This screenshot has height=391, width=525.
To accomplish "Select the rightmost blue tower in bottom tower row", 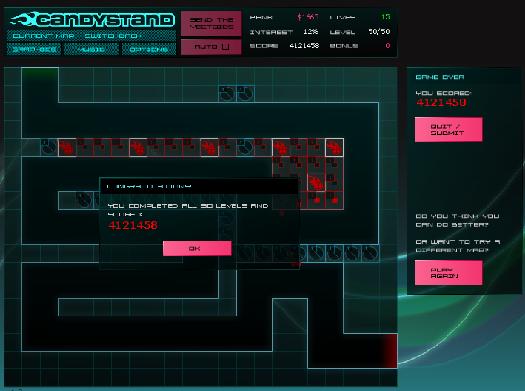I will [x=370, y=253].
